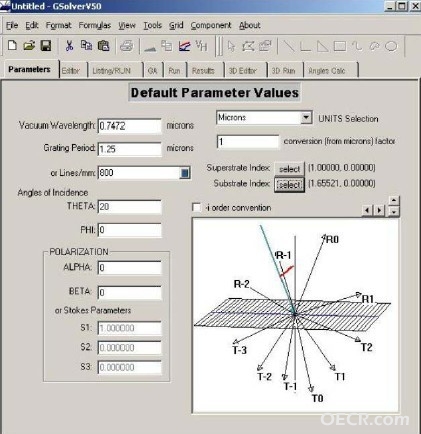Click the blue Lines/mm selector button
The height and width of the screenshot is (434, 421).
(185, 173)
